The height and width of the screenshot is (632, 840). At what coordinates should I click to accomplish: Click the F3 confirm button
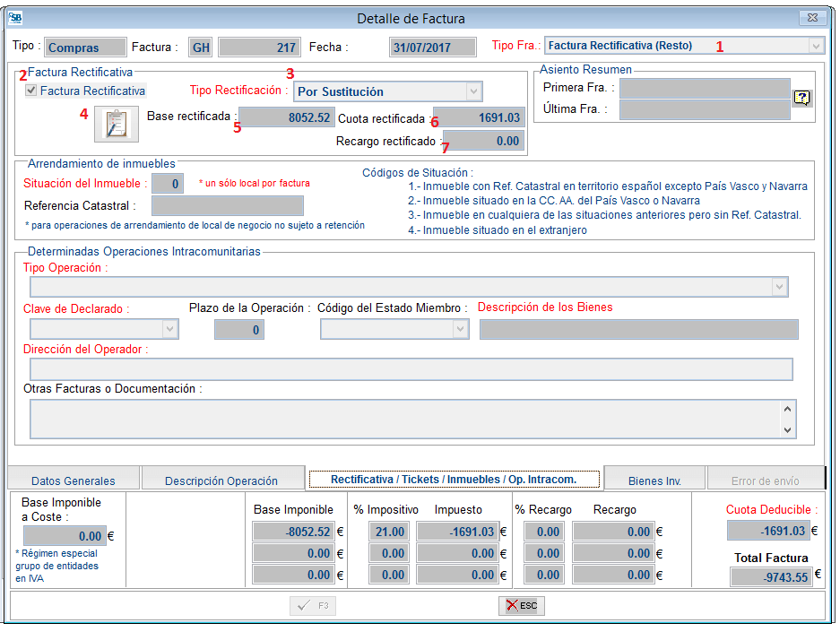[313, 606]
